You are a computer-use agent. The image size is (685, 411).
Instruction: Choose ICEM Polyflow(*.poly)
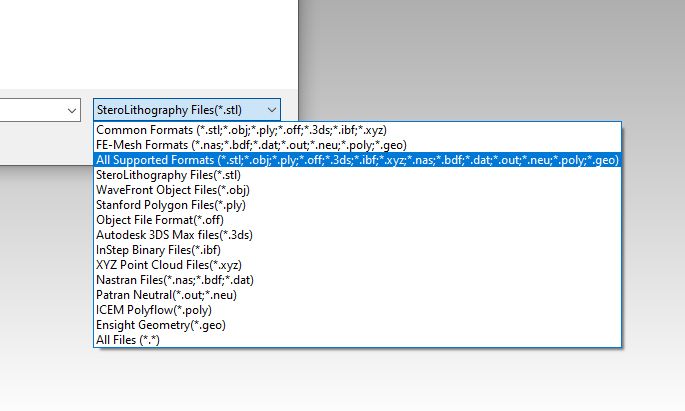[x=357, y=310]
